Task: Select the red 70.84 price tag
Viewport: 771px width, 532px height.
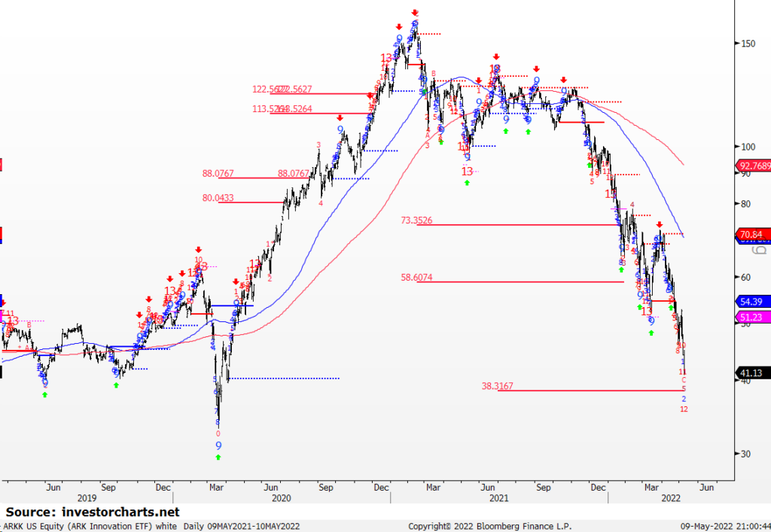Action: [x=753, y=234]
